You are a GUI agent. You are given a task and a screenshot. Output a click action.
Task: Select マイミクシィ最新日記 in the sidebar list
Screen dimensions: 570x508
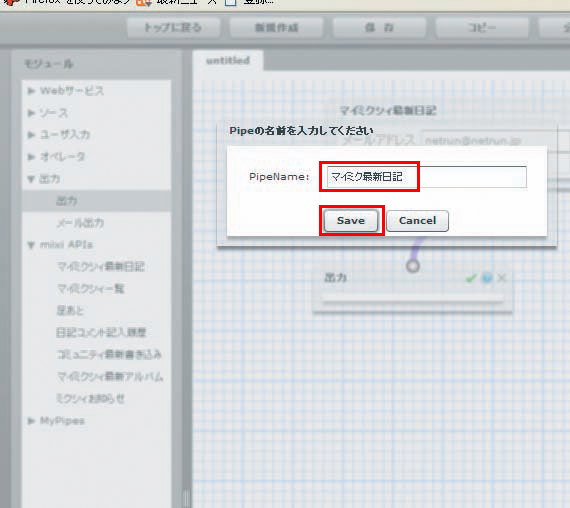tap(101, 267)
